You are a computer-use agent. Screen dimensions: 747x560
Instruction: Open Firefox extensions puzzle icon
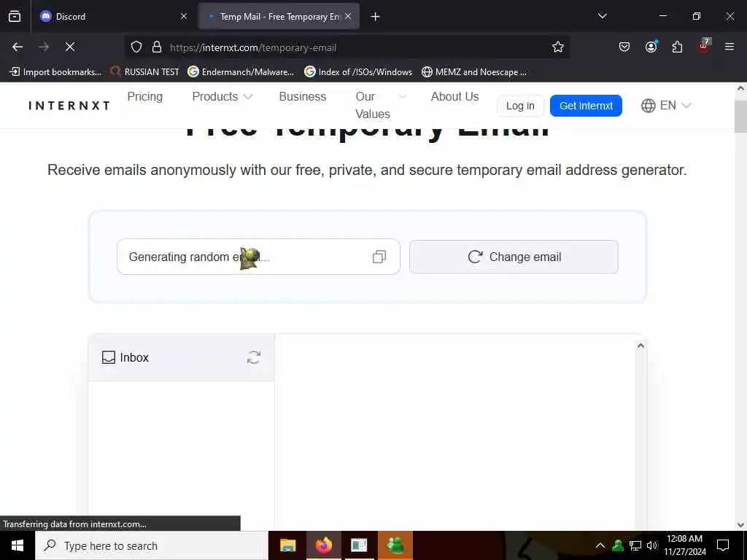tap(677, 47)
